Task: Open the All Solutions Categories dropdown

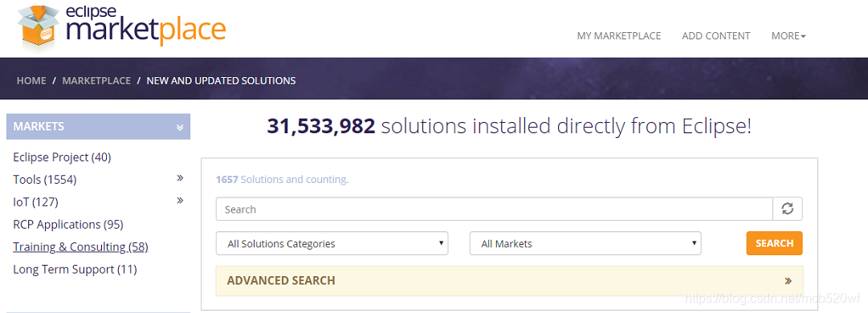Action: pos(332,243)
